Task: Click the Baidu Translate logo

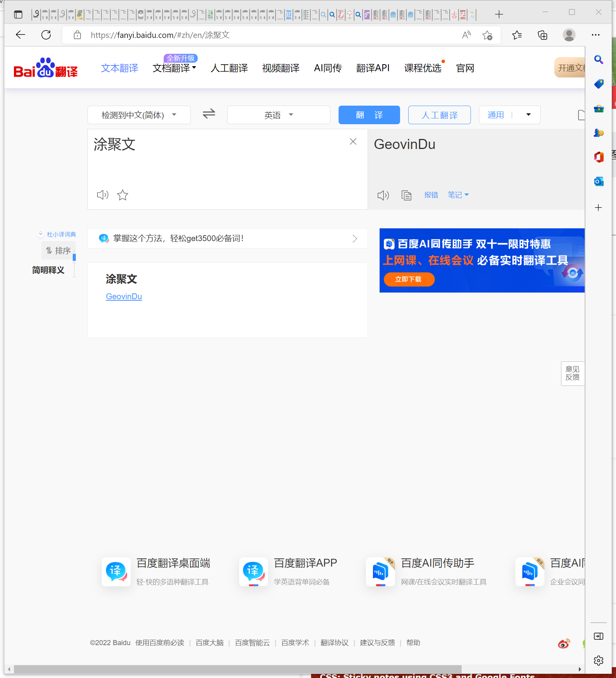Action: (46, 68)
